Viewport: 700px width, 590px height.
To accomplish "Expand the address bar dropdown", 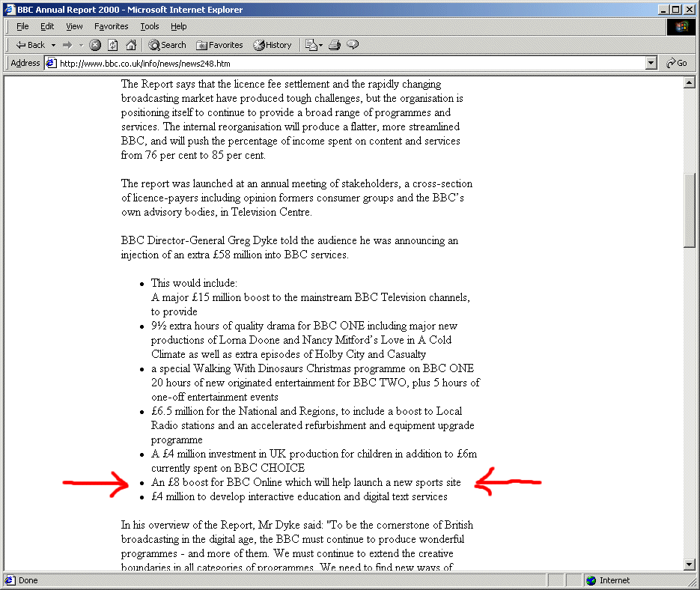I will [651, 64].
